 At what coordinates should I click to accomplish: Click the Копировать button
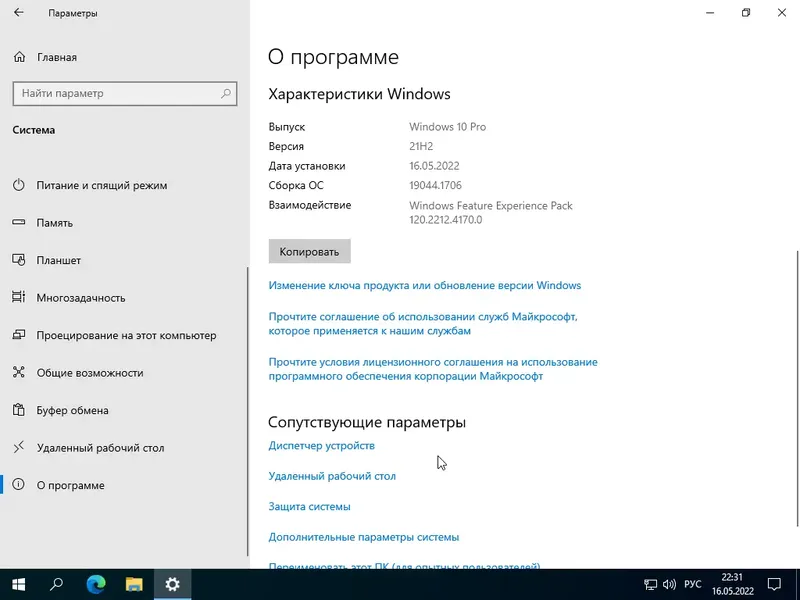[308, 251]
